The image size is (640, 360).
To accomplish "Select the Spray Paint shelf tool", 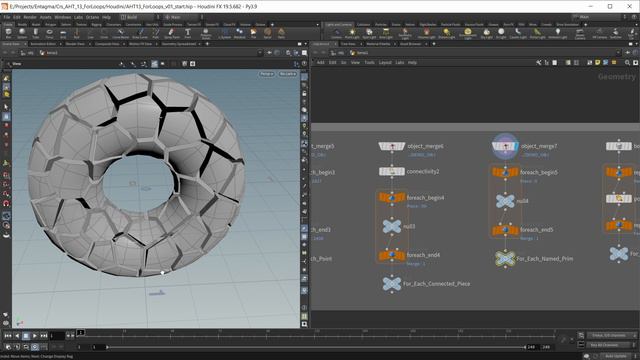I will click(171, 33).
